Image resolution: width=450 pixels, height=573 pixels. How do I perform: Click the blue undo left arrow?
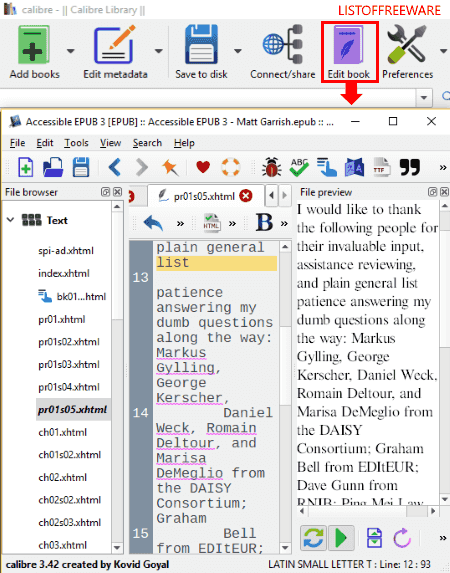click(x=114, y=168)
